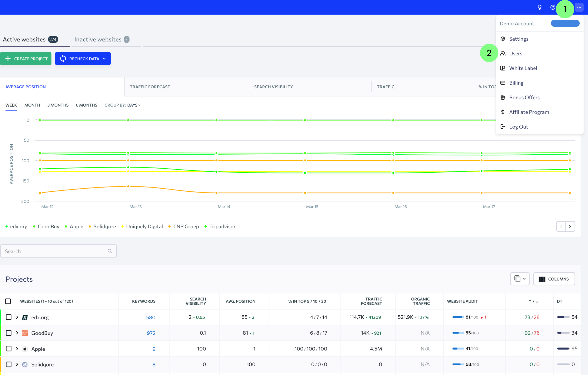
Task: Check the Apple row checkbox
Action: pos(9,348)
